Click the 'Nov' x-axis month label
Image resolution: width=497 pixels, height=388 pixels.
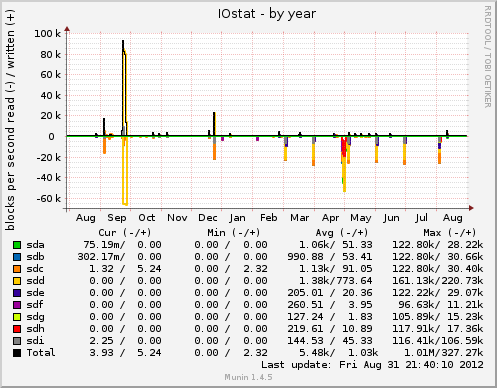(177, 218)
